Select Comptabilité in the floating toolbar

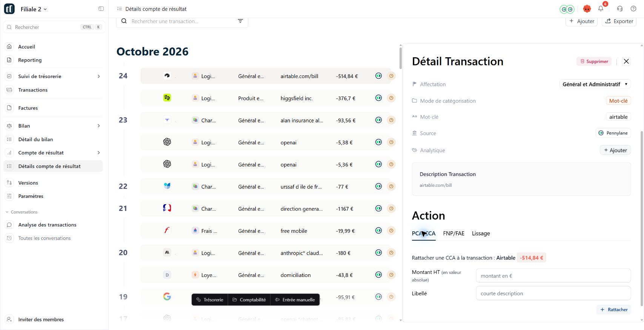[x=249, y=300]
